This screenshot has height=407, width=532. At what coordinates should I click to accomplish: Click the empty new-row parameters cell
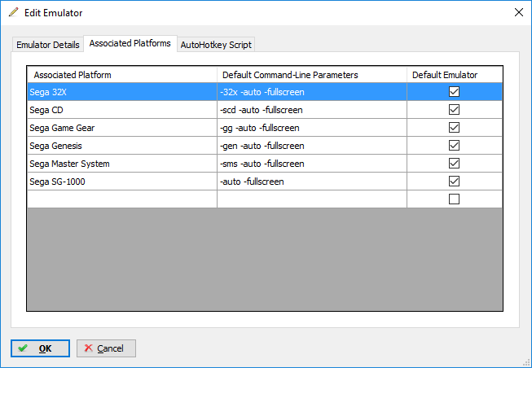tap(312, 199)
